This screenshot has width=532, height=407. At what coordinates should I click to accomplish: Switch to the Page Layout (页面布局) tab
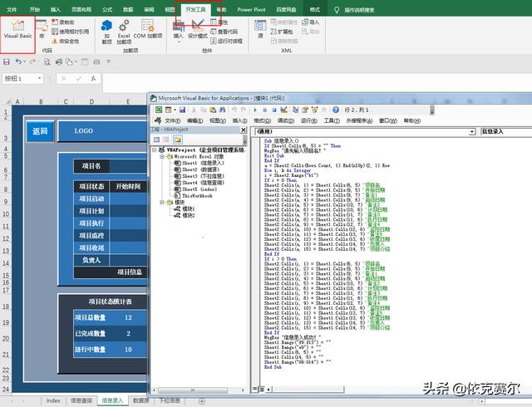pos(81,9)
